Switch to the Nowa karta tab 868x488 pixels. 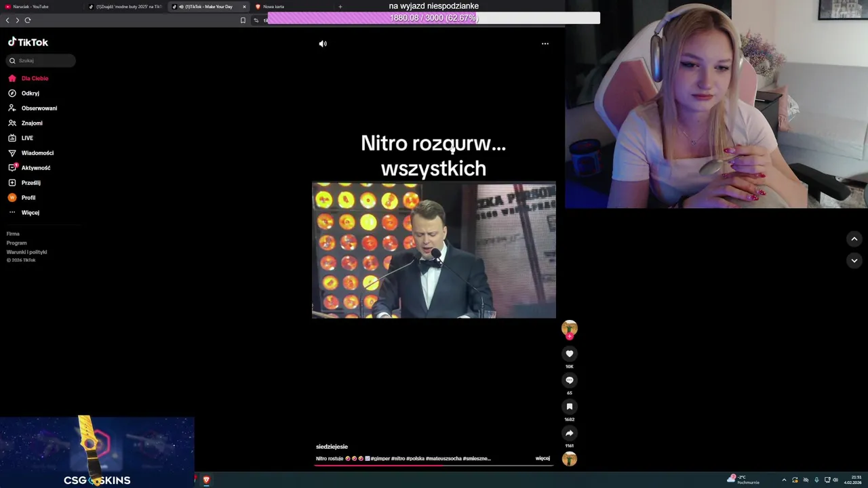292,7
